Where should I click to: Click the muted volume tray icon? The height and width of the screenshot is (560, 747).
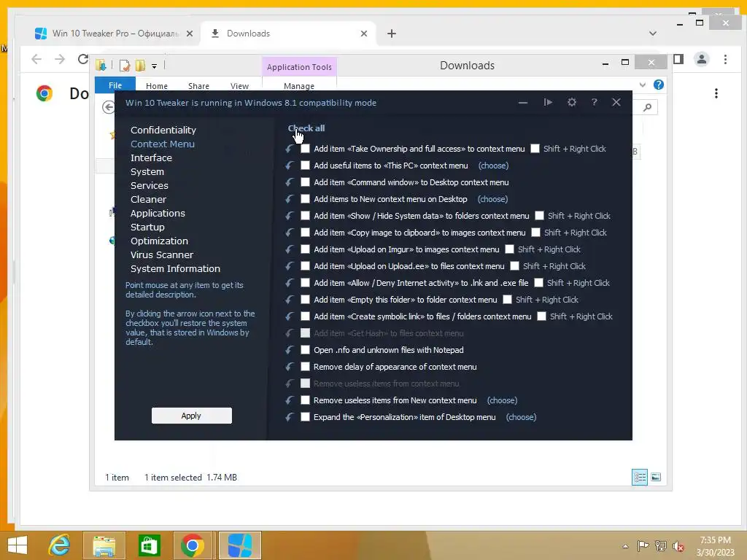tap(678, 546)
